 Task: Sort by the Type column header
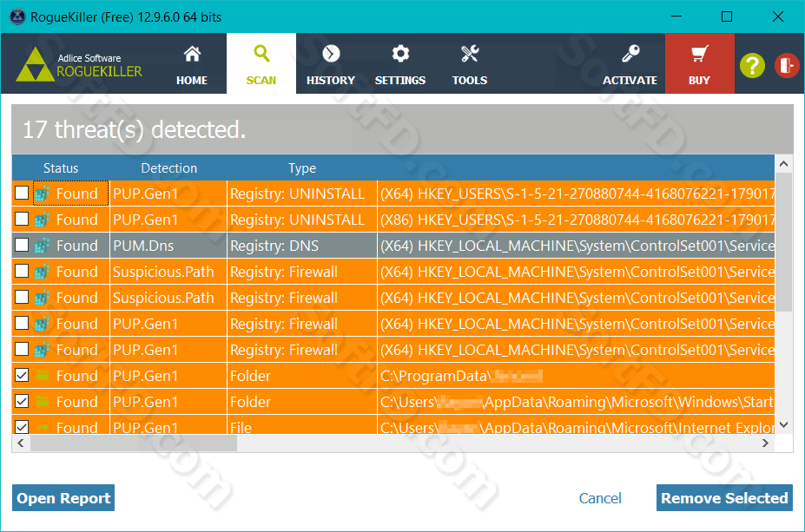tap(302, 168)
